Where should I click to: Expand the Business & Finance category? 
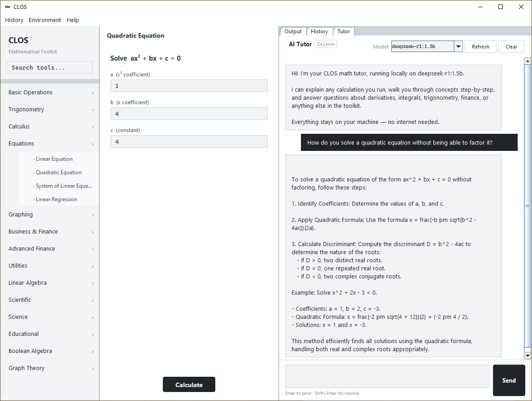click(x=50, y=231)
